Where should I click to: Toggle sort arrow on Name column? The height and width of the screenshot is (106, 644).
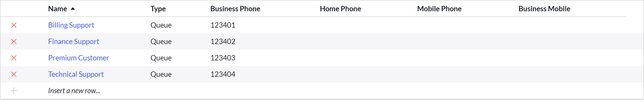[x=73, y=9]
